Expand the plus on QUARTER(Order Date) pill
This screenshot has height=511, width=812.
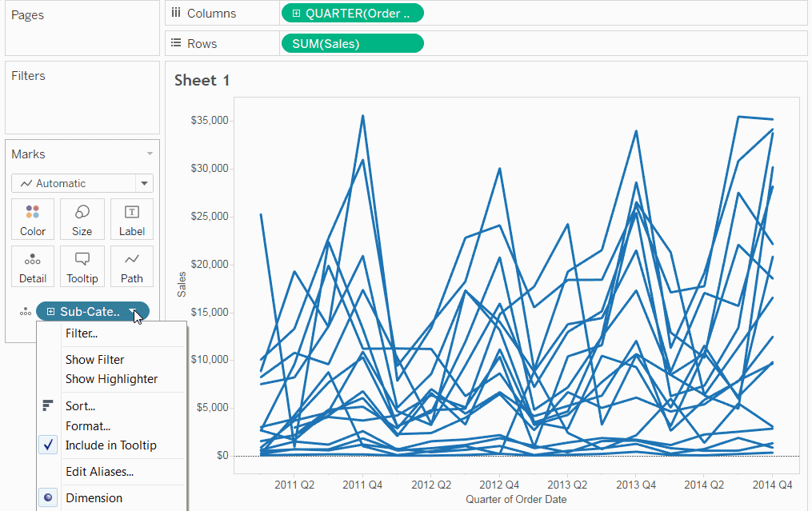296,14
